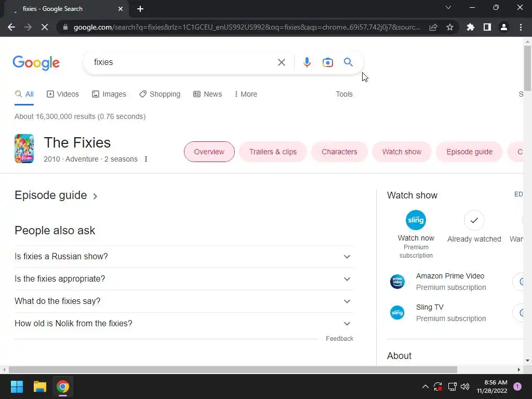Open the Episode guide heading arrow
Viewport: 532px width, 399px height.
(96, 196)
